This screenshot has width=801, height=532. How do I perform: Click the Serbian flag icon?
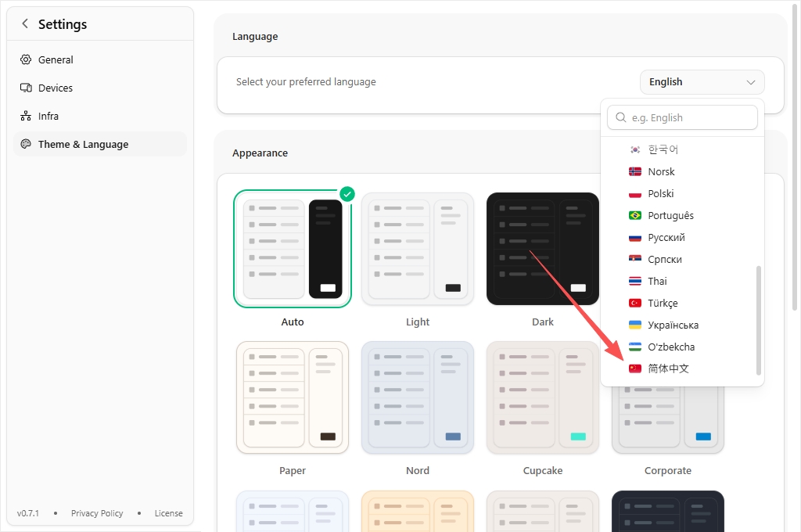point(635,259)
